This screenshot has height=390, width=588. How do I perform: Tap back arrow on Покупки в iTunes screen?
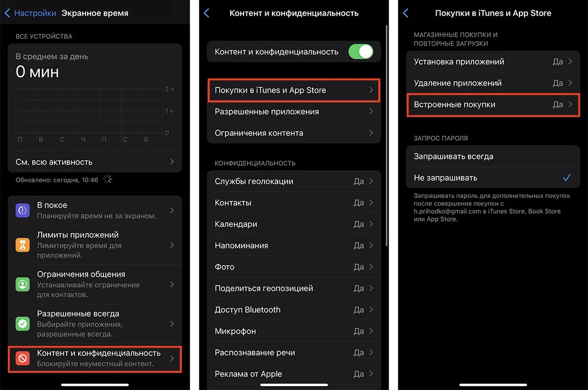(406, 13)
